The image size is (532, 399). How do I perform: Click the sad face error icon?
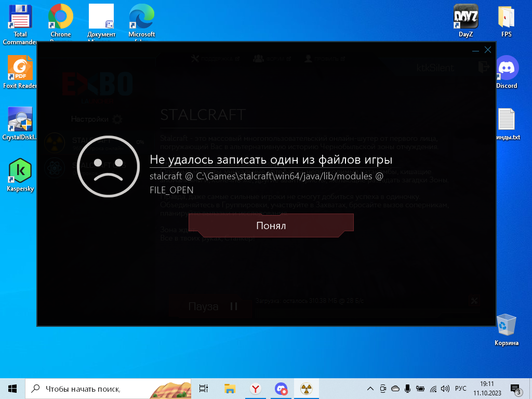tap(108, 166)
